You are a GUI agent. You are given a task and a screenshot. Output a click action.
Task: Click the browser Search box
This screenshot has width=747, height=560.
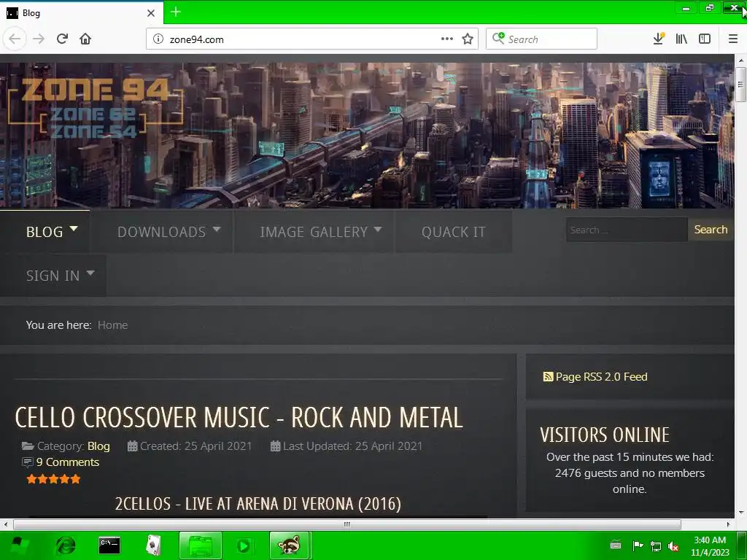coord(541,39)
